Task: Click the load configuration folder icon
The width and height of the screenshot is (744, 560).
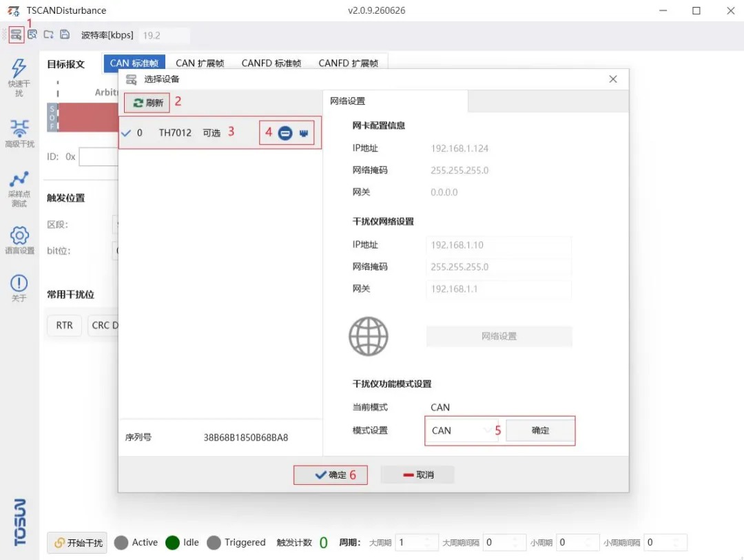Action: pos(48,34)
